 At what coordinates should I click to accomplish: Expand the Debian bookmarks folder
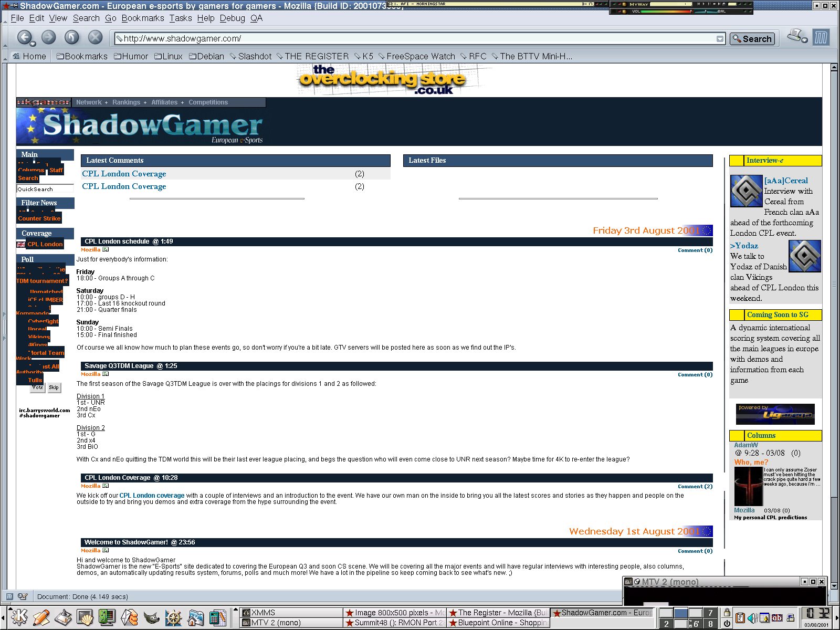(206, 56)
